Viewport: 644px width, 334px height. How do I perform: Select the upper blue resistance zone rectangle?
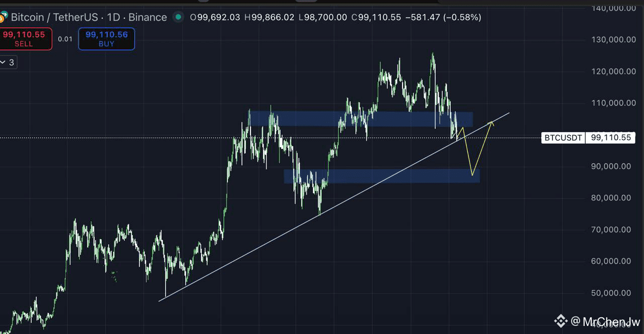pos(362,119)
